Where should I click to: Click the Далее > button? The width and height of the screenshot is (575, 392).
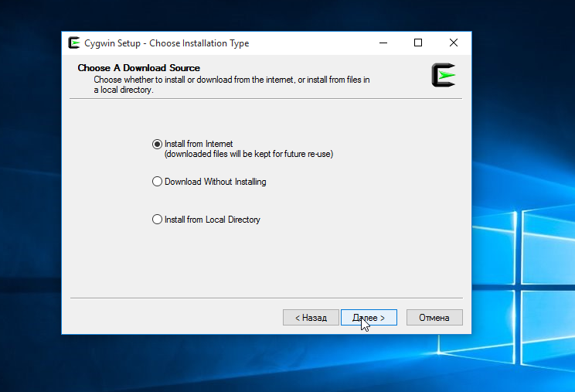(x=369, y=318)
